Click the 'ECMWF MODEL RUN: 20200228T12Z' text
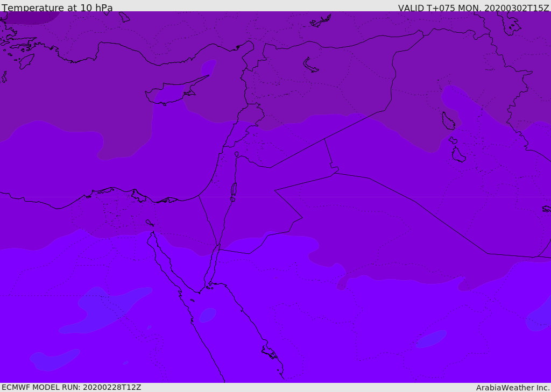This screenshot has height=392, width=551. 72,387
